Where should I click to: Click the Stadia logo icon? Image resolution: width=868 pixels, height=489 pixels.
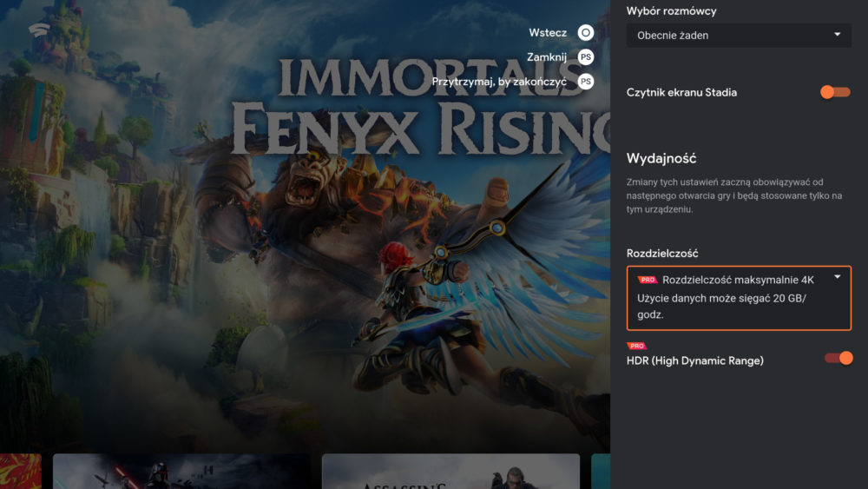(x=39, y=30)
